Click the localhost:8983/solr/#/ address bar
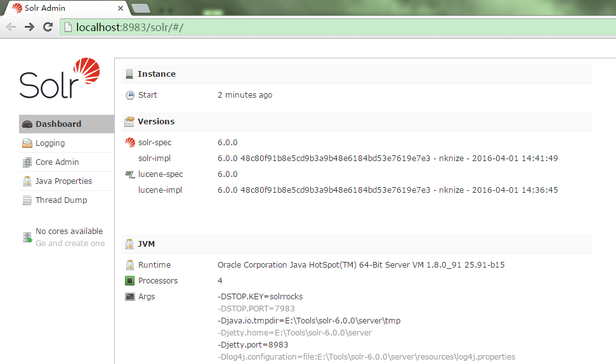 pyautogui.click(x=338, y=27)
